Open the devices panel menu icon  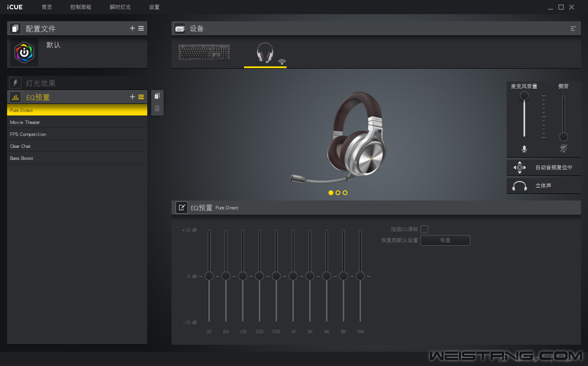(573, 28)
